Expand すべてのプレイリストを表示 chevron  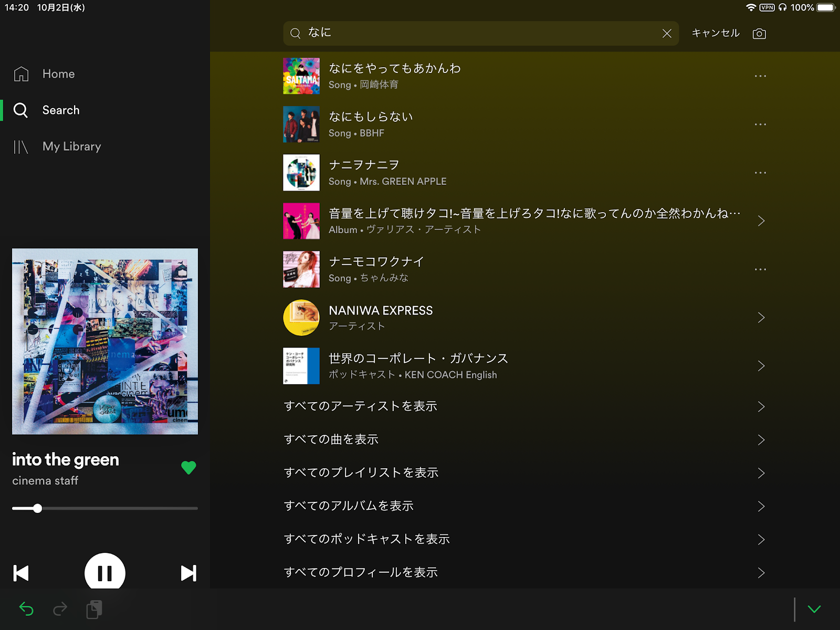pos(761,473)
